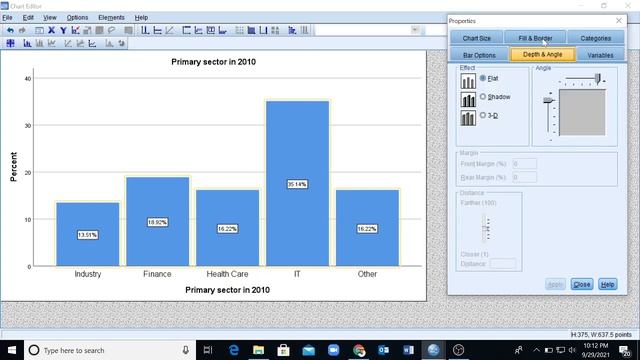The width and height of the screenshot is (640, 360).
Task: Switch to the Fill & Border tab
Action: coord(535,38)
